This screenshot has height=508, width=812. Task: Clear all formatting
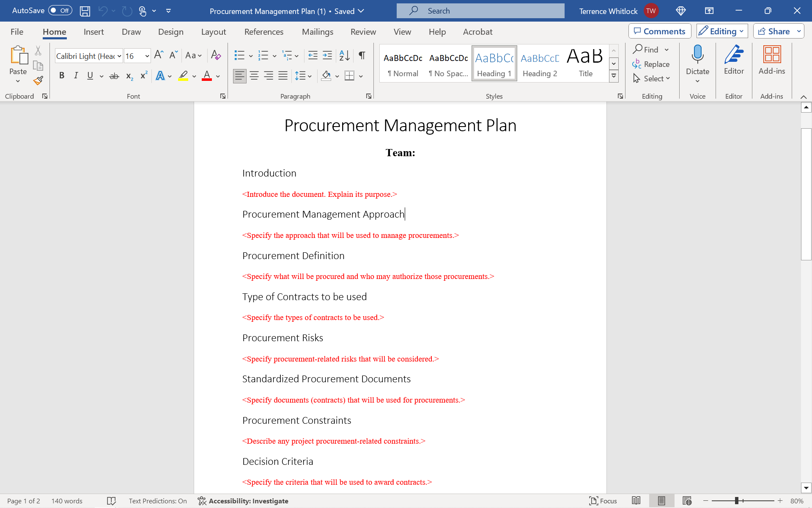[x=216, y=55]
